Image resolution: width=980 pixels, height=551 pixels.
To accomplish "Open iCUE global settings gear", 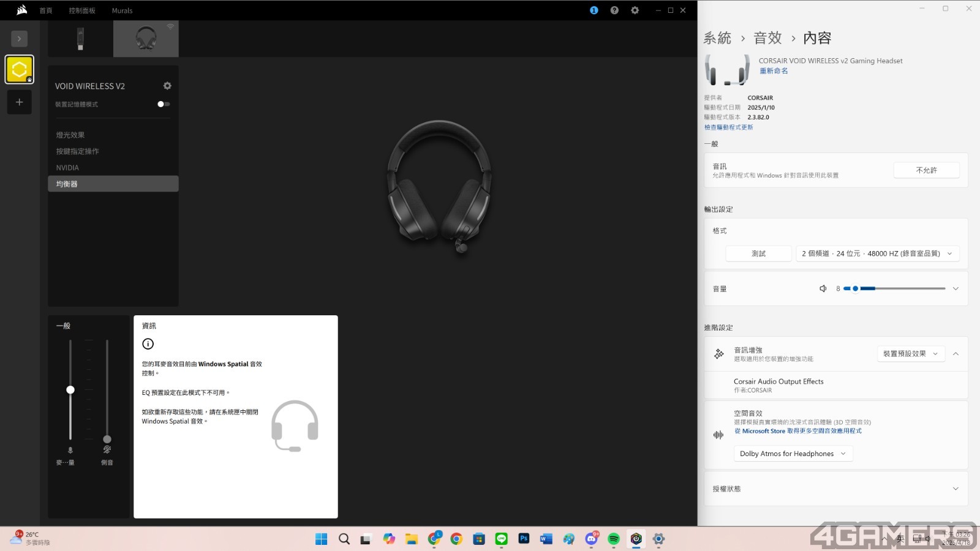I will point(635,10).
